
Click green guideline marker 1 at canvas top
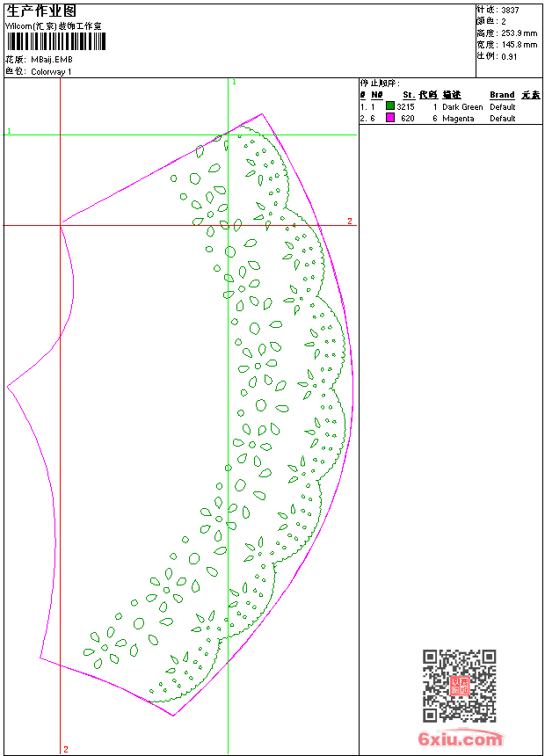[x=235, y=83]
